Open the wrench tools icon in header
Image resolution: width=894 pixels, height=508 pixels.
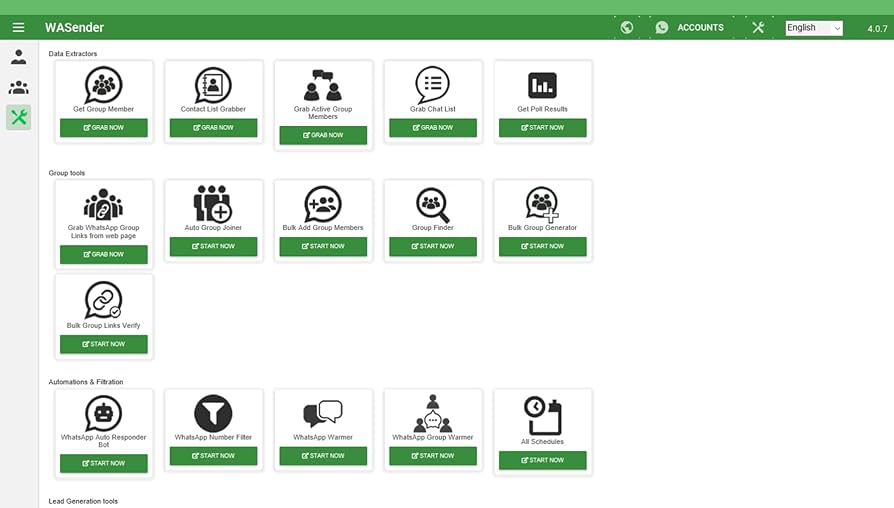click(758, 28)
